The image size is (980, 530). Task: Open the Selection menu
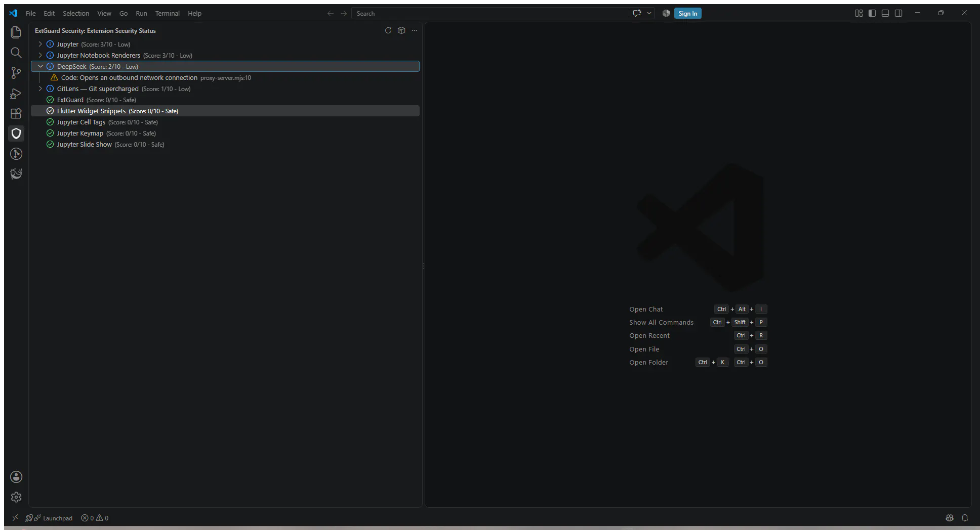tap(76, 13)
